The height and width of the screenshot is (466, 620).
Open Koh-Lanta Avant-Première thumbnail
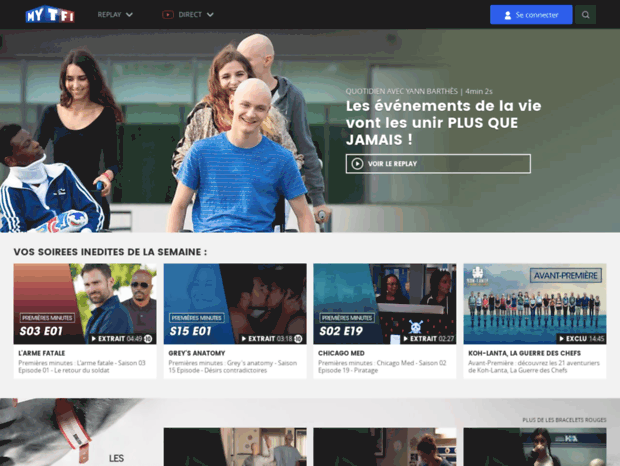pyautogui.click(x=535, y=304)
